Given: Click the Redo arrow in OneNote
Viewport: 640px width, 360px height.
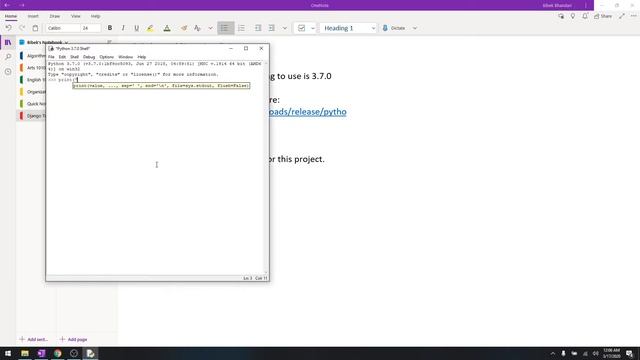Looking at the screenshot, I should click(22, 28).
